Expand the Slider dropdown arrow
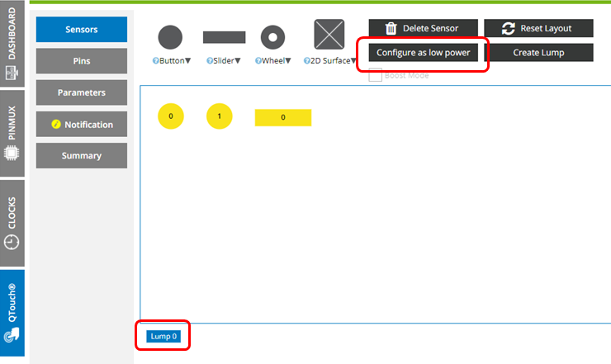 click(x=239, y=60)
